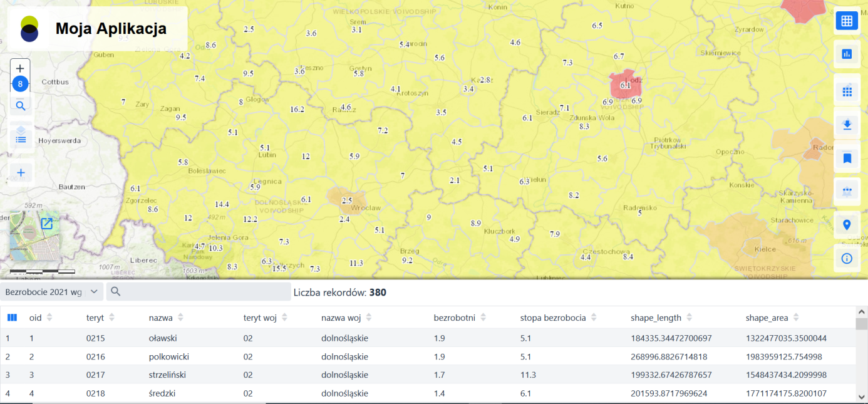Click the polkowicki row in table
868x404 pixels.
[168, 357]
